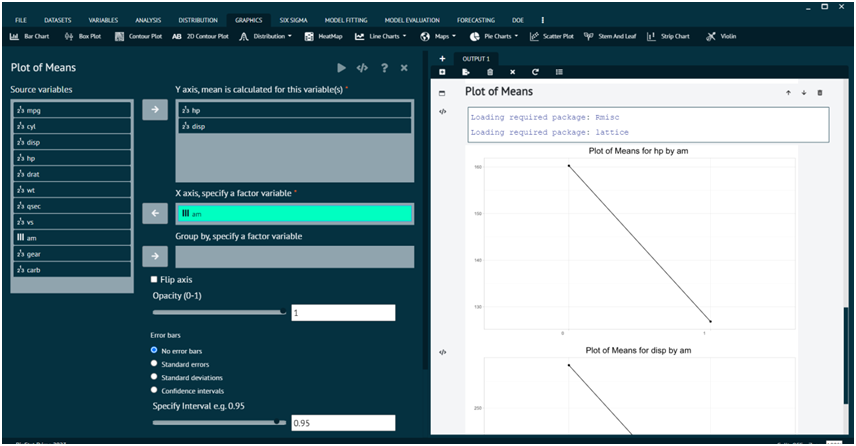Viewport: 856px width, 446px height.
Task: Expand the Line Charts dropdown
Action: point(381,37)
